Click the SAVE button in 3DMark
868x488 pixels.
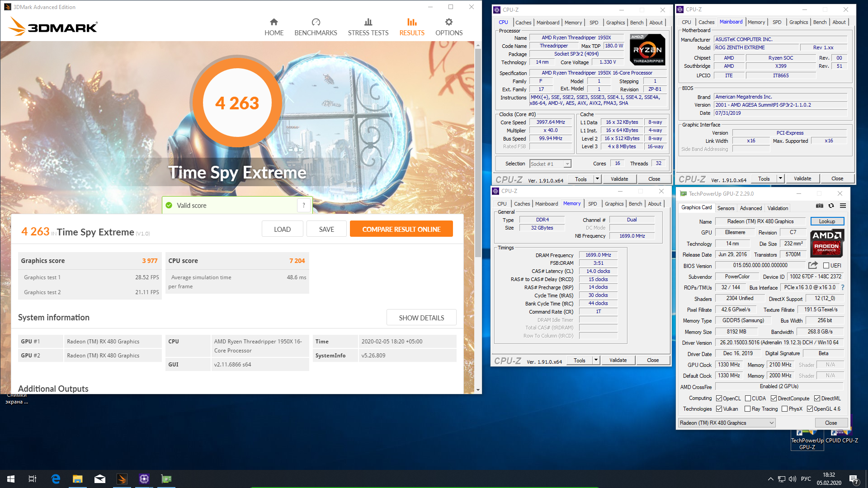pyautogui.click(x=326, y=229)
